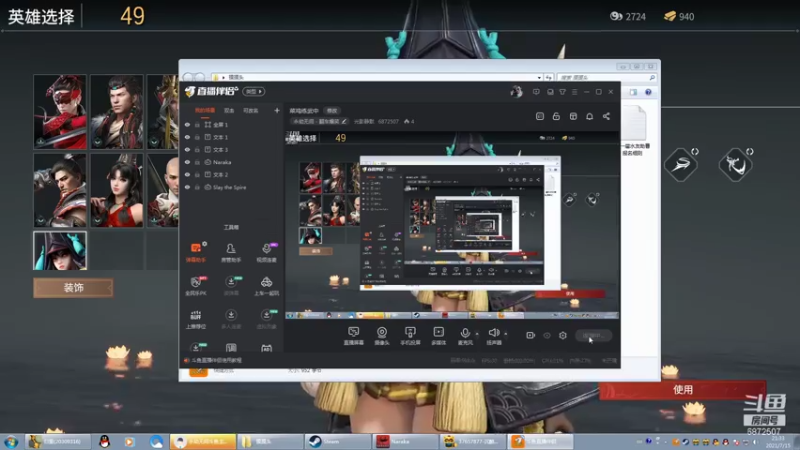Screen dimensions: 800x450
Task: Select the second skill diamond icon in game
Action: [735, 164]
